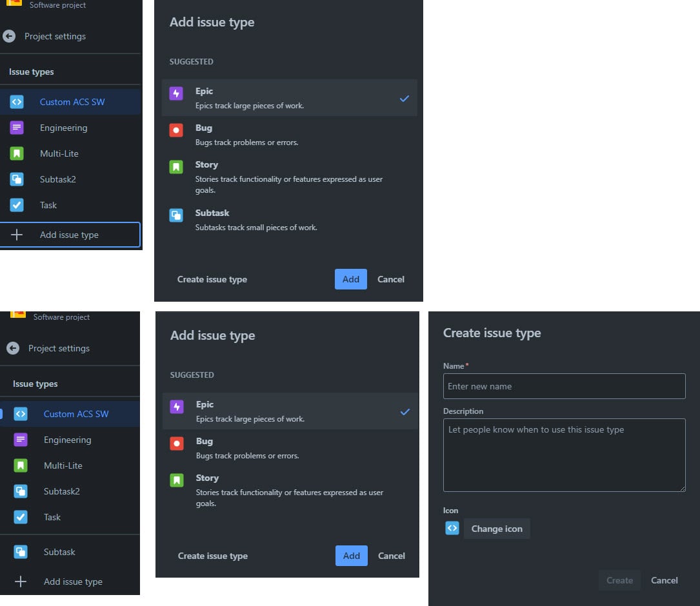Click Cancel in bottom Add issue type dialog
Viewport: 700px width, 606px height.
392,556
